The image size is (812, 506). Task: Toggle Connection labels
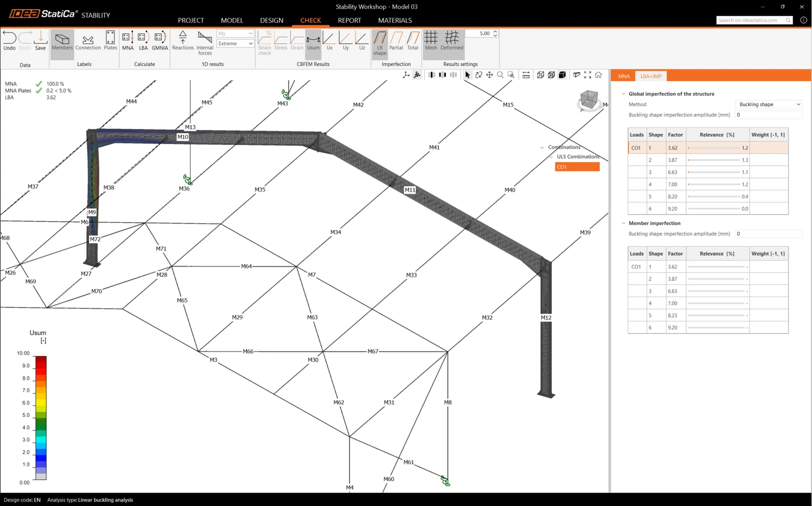(x=88, y=42)
